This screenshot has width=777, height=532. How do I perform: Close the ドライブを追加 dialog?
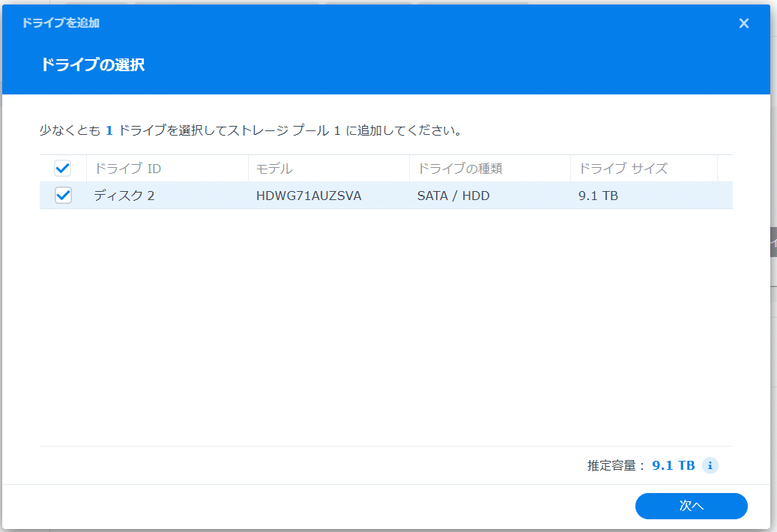pos(743,23)
